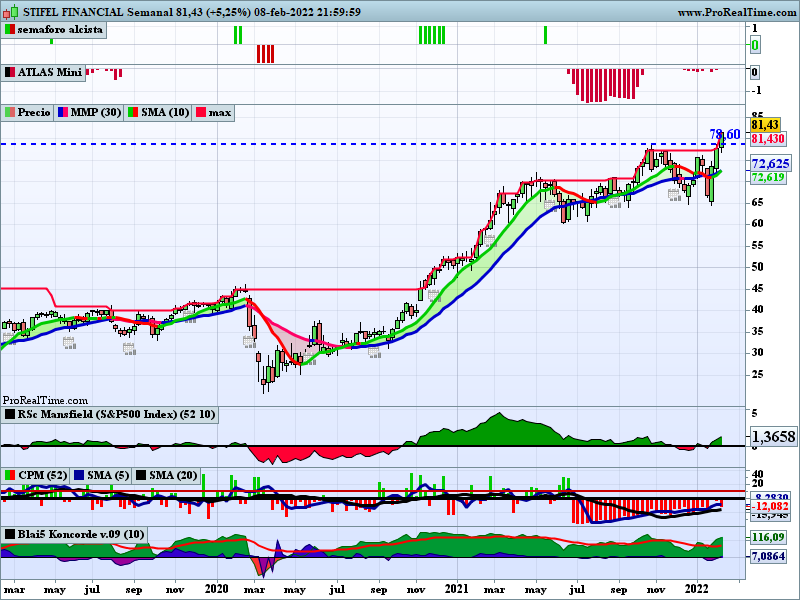Click the candlestick icon beside STIFEL FINANCIAL title

10,11
